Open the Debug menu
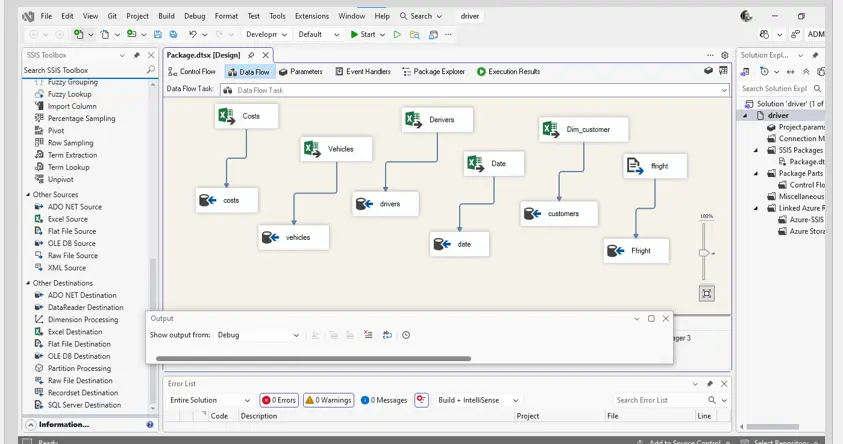Viewport: 843px width, 444px height. 195,16
